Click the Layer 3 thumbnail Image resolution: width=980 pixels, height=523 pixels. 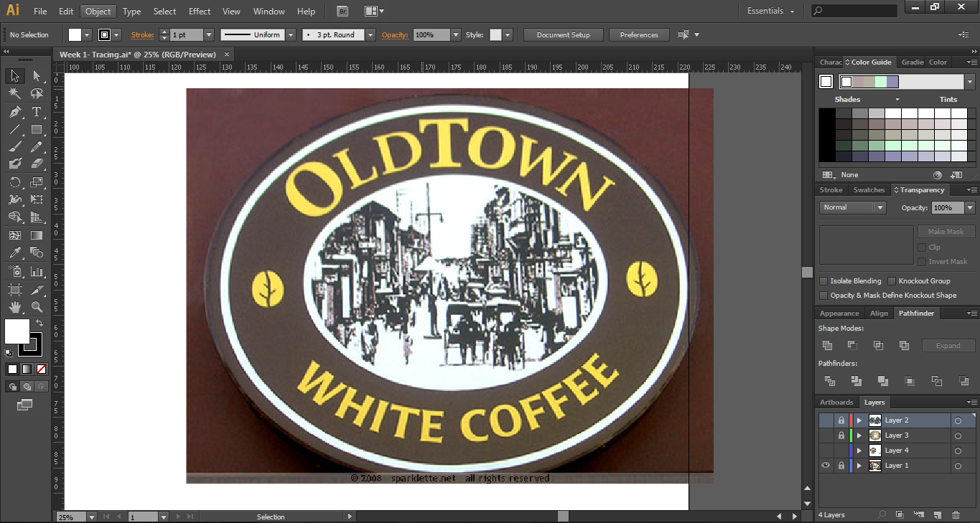(x=875, y=435)
